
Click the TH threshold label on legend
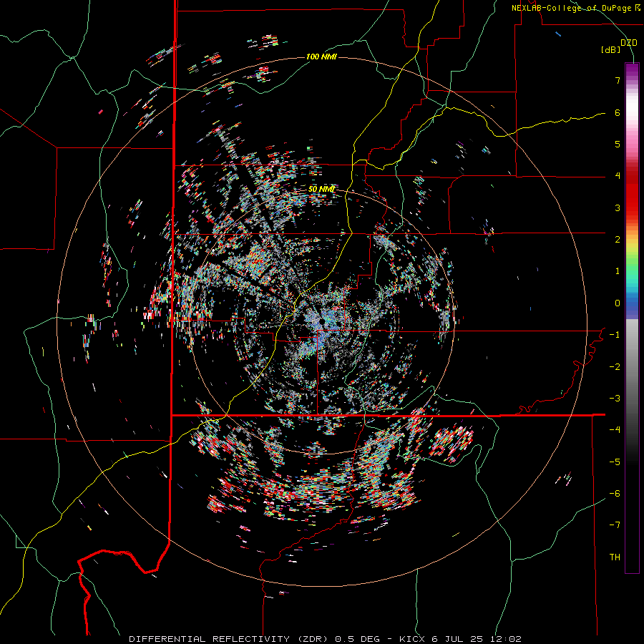click(615, 557)
